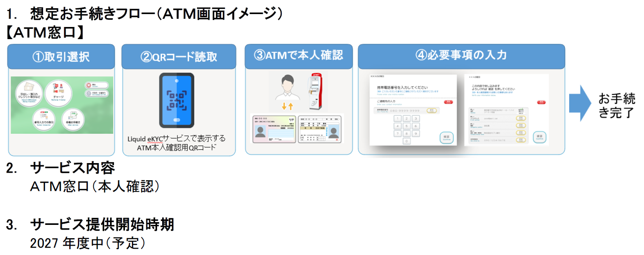The image size is (644, 255).
Task: Tap keypad digit 7
Action: 398,133
